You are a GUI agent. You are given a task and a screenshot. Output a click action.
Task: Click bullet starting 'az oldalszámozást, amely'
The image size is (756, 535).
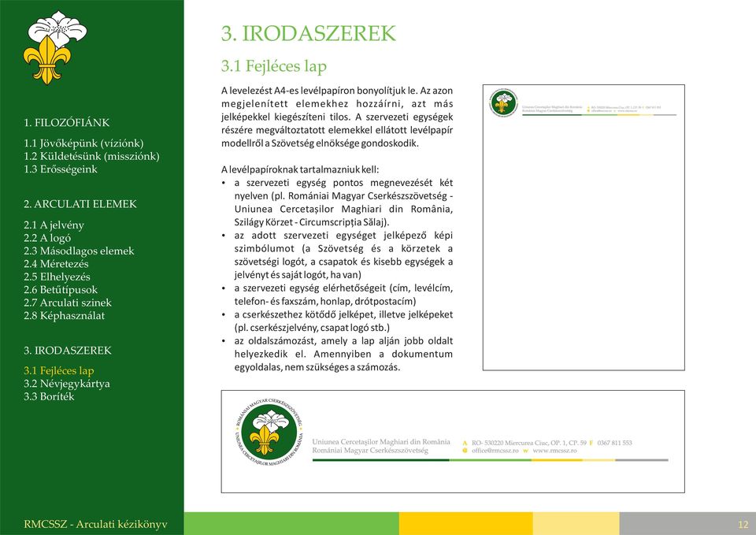pos(337,354)
